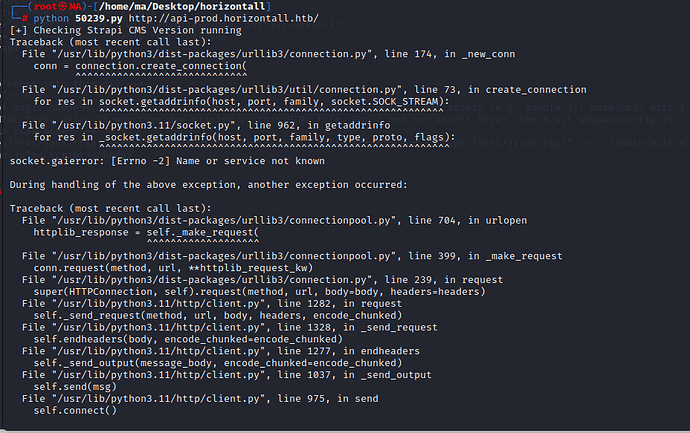Click the second Traceback (most recent call last) line

(110, 209)
